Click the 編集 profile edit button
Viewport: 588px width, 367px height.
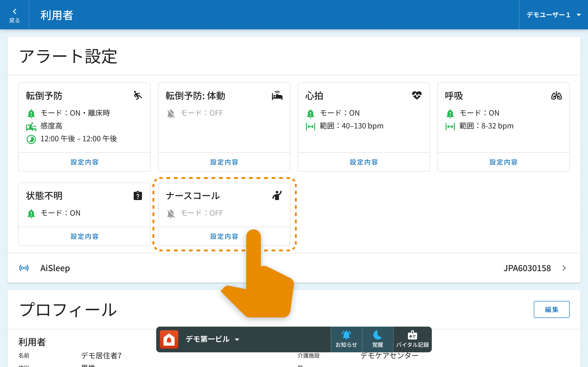pos(551,309)
